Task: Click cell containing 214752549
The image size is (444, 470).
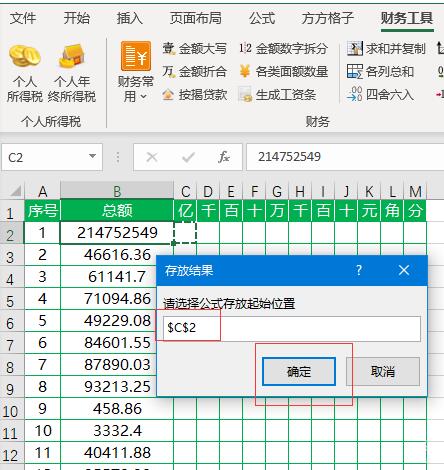Action: pos(117,233)
